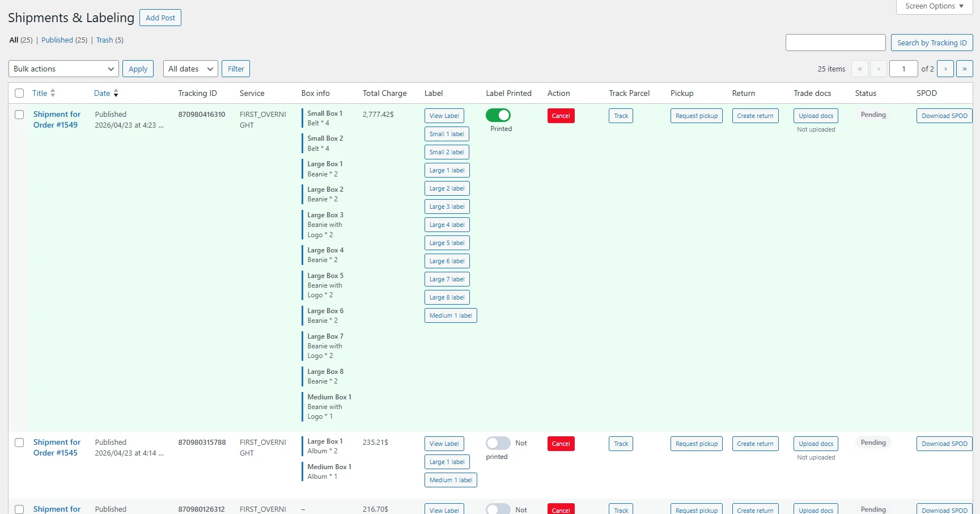Upload docs for Order #1549

816,116
